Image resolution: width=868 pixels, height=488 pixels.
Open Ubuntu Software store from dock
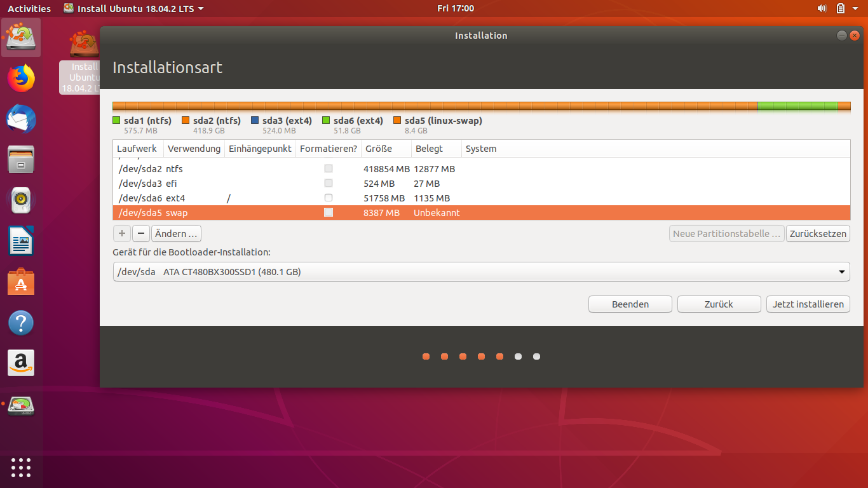tap(21, 282)
